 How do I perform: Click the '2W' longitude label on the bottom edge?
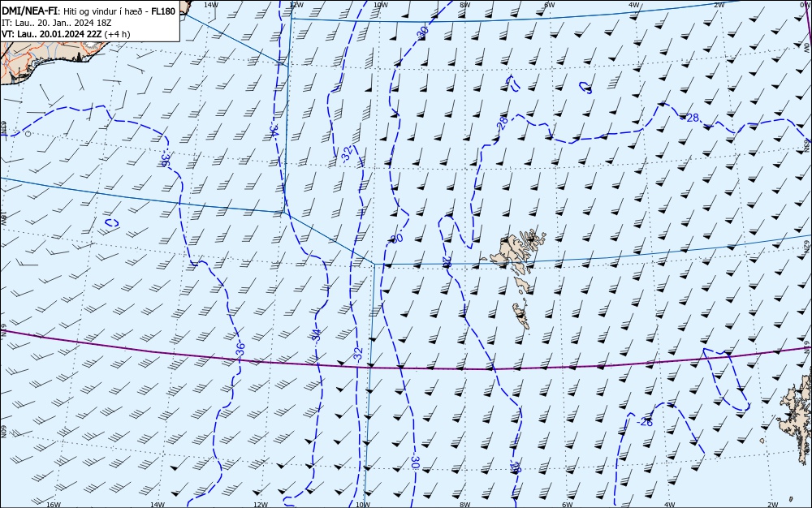tap(773, 505)
